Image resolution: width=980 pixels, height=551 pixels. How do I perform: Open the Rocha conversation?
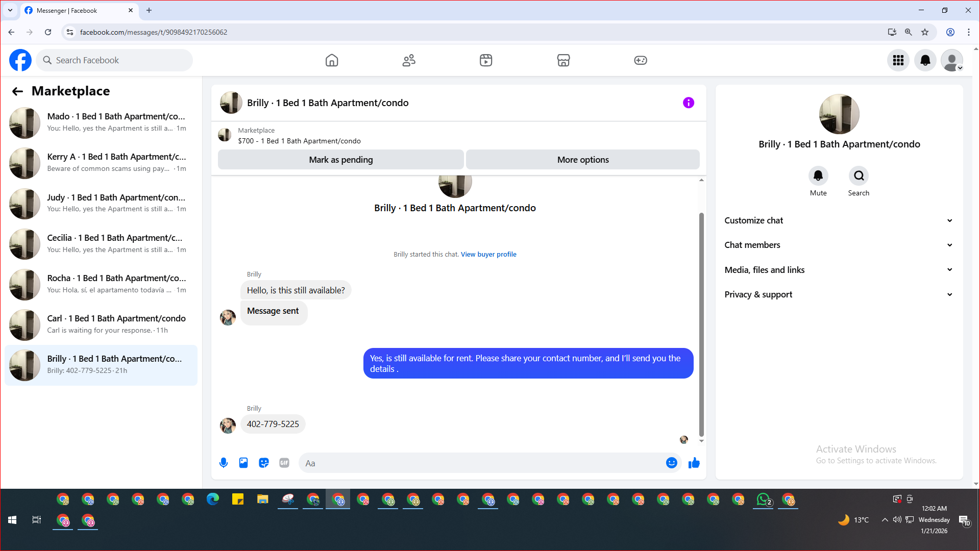[101, 284]
